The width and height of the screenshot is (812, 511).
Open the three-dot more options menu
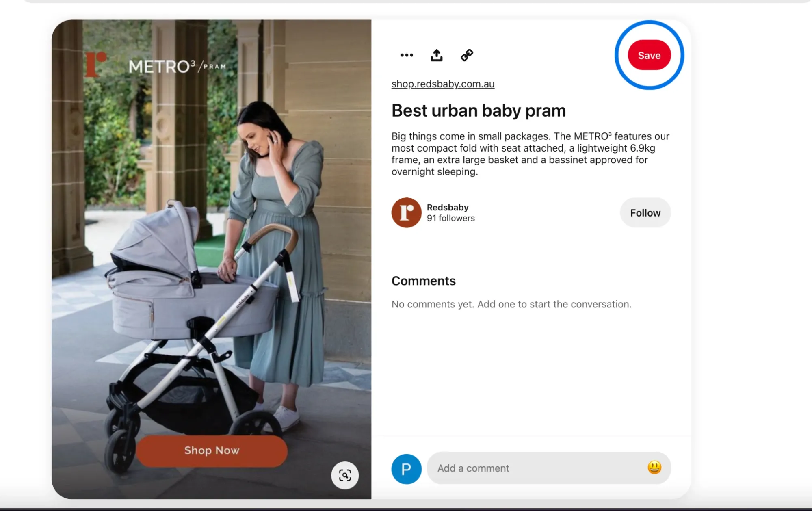pyautogui.click(x=406, y=55)
